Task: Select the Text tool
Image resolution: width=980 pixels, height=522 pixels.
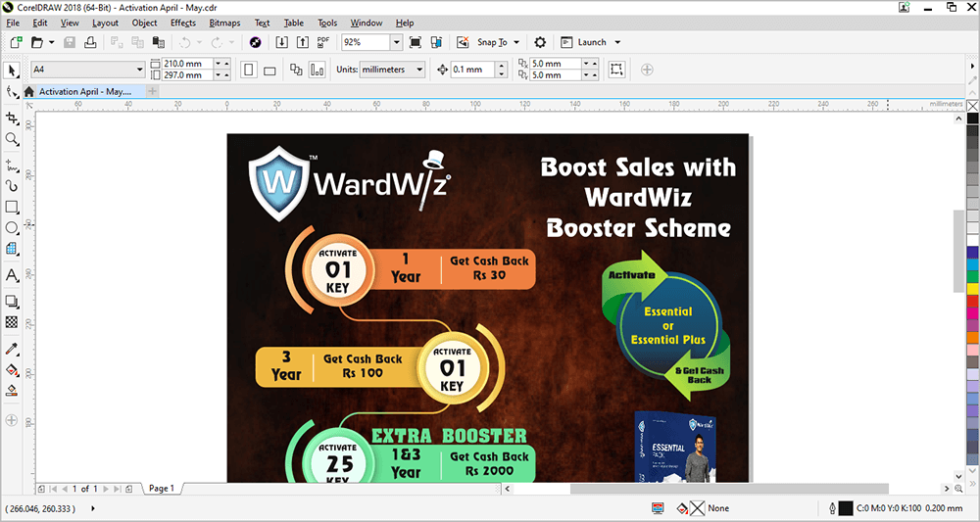Action: click(x=11, y=275)
